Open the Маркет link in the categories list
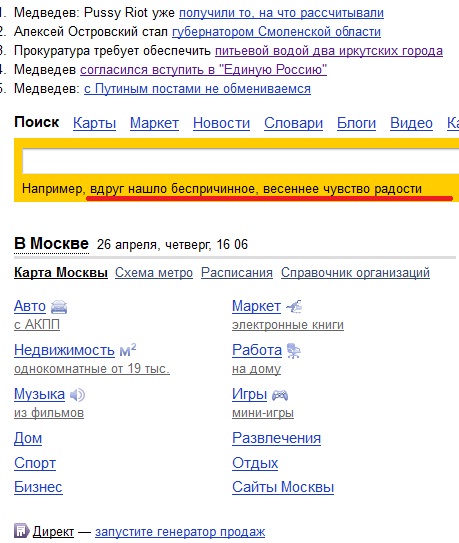 pos(256,306)
